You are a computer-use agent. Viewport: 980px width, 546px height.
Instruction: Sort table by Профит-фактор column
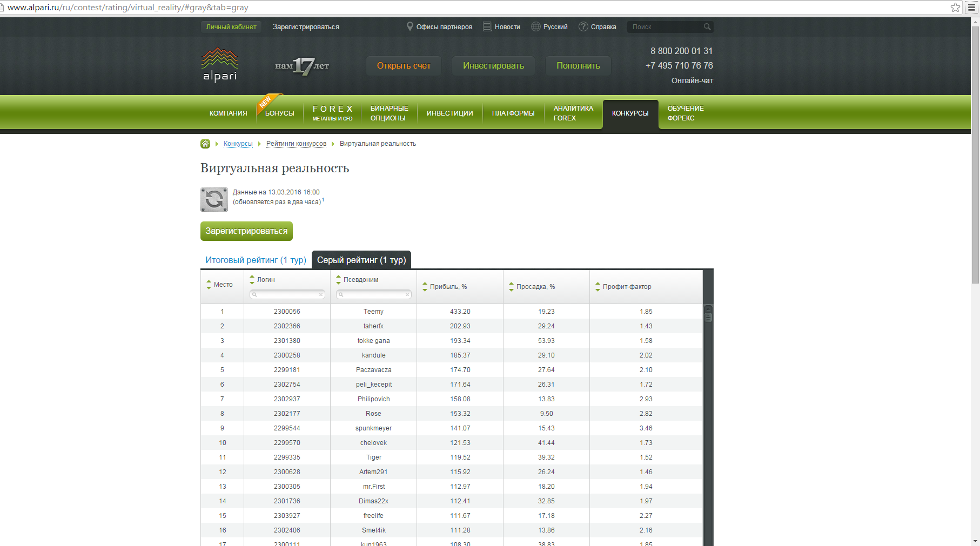pyautogui.click(x=598, y=287)
